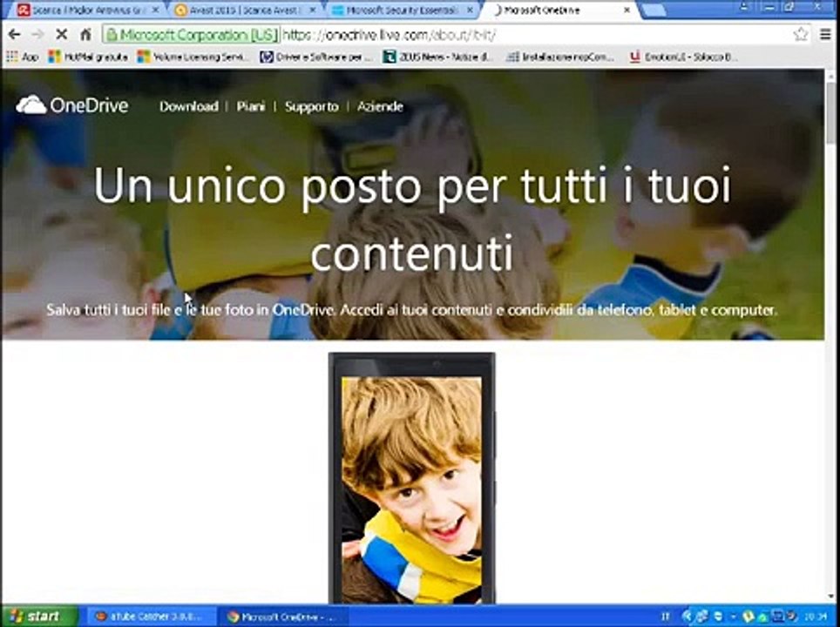Click the browser forward arrow

click(x=37, y=35)
